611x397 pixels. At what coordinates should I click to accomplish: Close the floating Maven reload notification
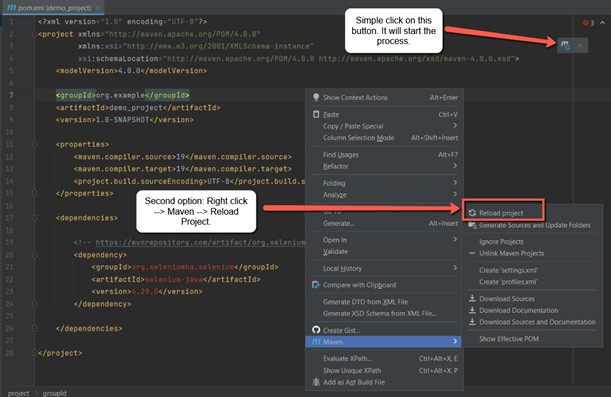tap(580, 46)
